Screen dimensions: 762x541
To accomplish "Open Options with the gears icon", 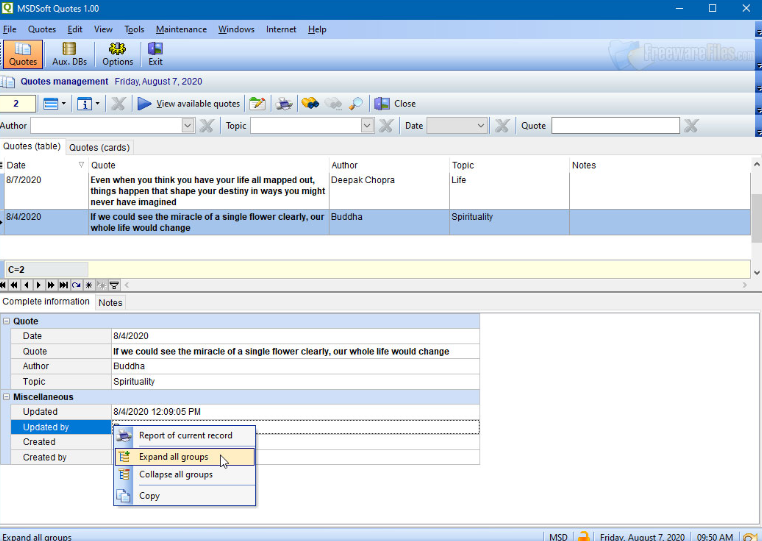I will [118, 54].
